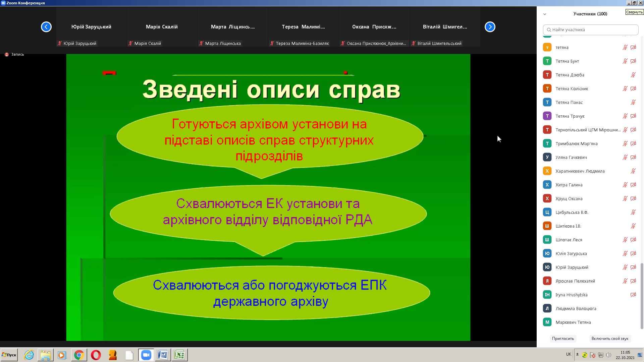The image size is (644, 362).
Task: Select Юрій Заруцький video thumbnail
Action: (x=91, y=27)
